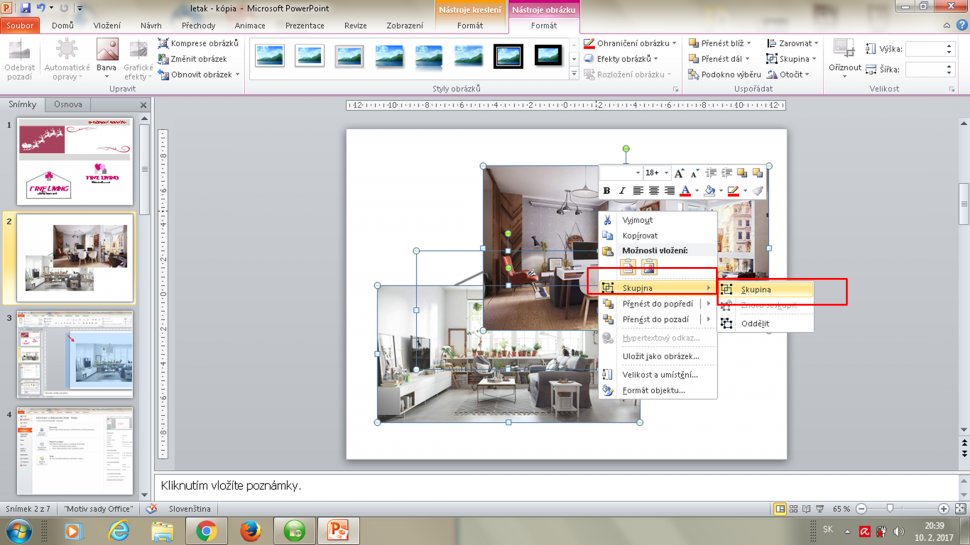Click the Výška height input field

coord(925,49)
